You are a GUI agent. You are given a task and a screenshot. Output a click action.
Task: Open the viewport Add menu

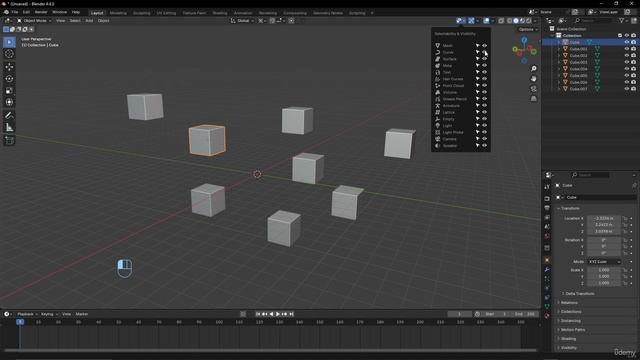(x=89, y=20)
